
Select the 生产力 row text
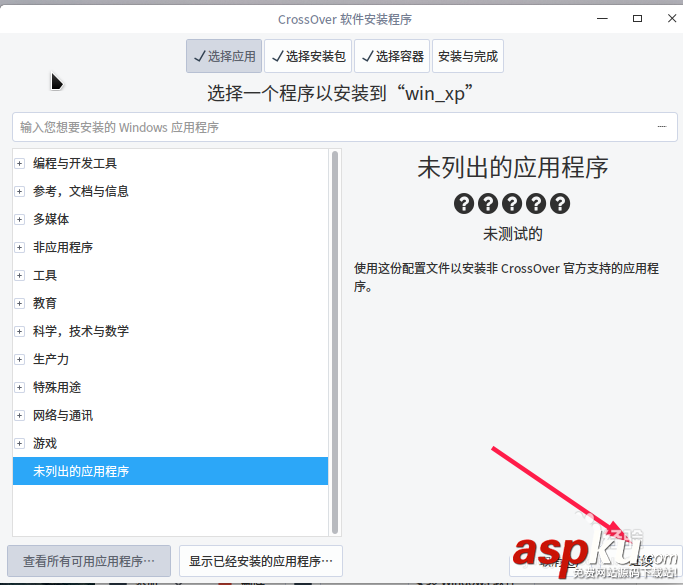tap(51, 359)
